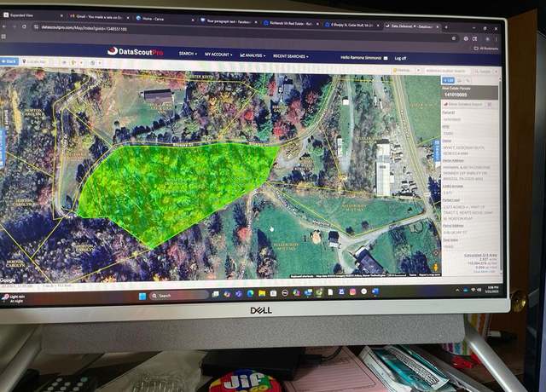Click the blue Back button
546x392 pixels.
pos(9,61)
